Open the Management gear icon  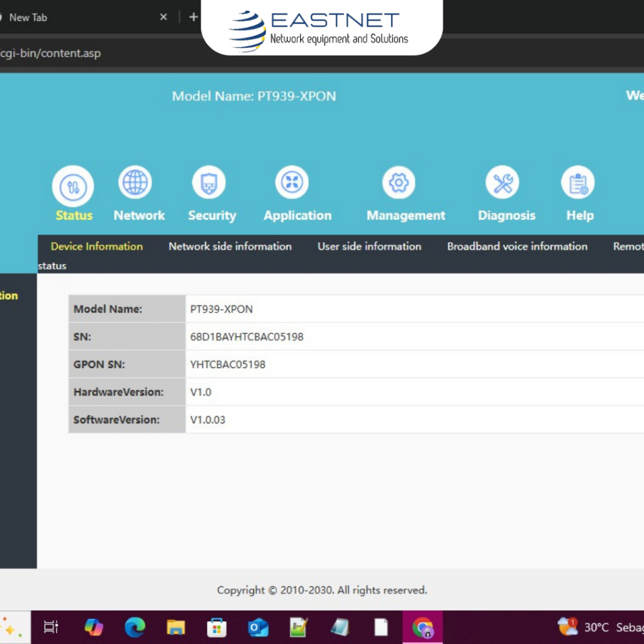point(399,183)
